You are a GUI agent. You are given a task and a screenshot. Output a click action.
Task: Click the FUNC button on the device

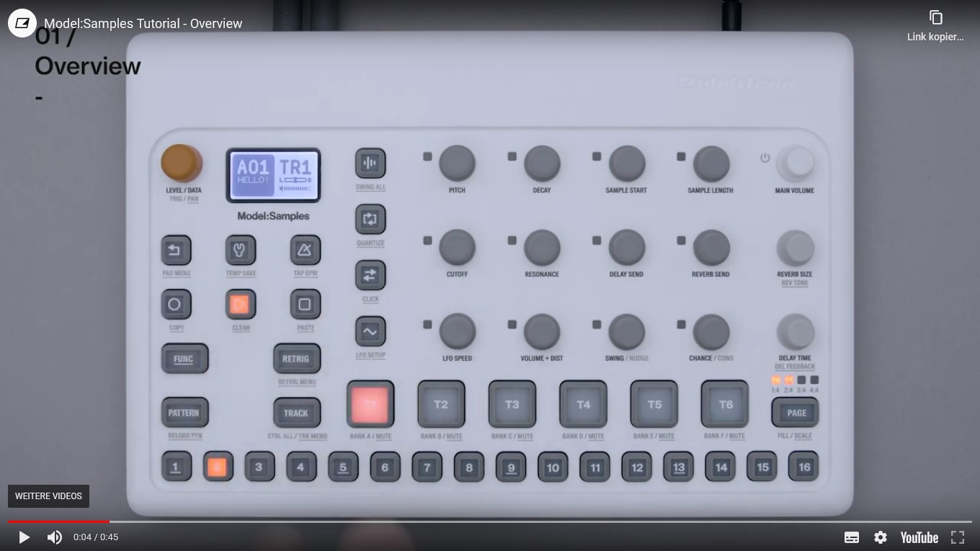click(x=184, y=359)
